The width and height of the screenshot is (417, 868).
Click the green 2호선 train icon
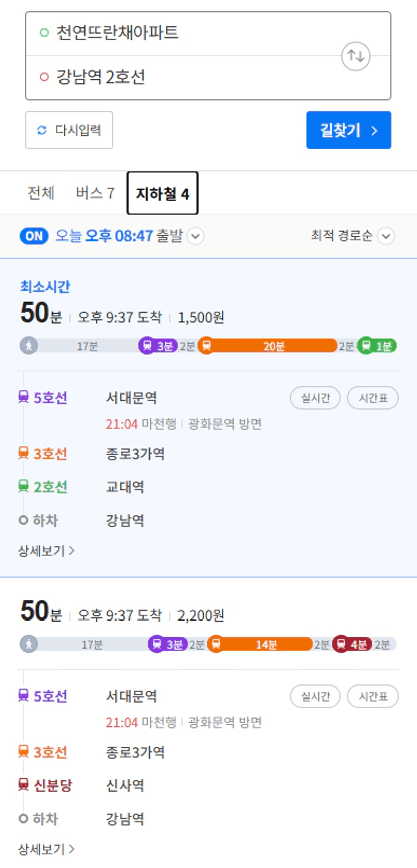pyautogui.click(x=23, y=486)
